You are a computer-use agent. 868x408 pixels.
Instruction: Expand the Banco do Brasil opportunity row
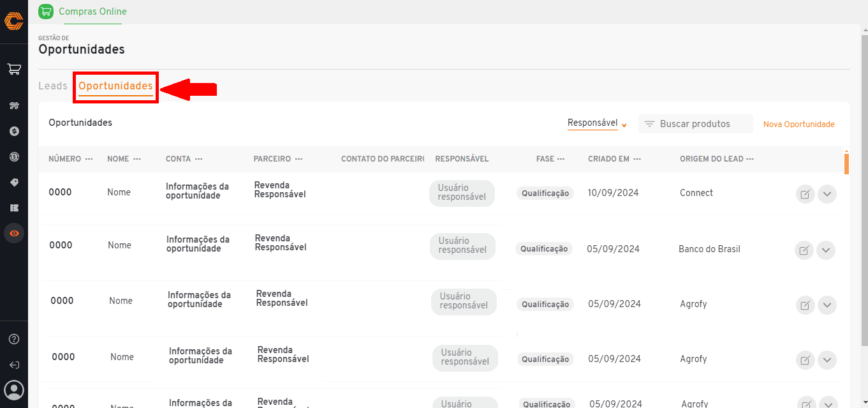tap(826, 250)
